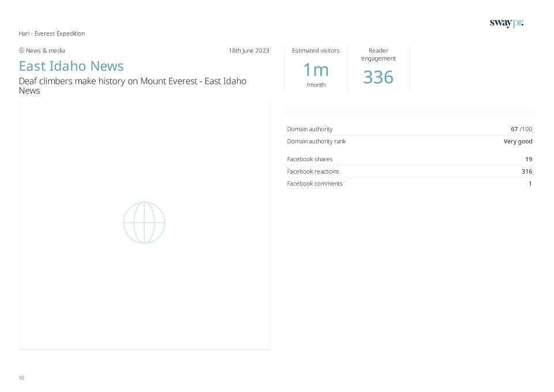Click the 'Facebook shares' label
Image resolution: width=554 pixels, height=392 pixels.
coord(309,159)
